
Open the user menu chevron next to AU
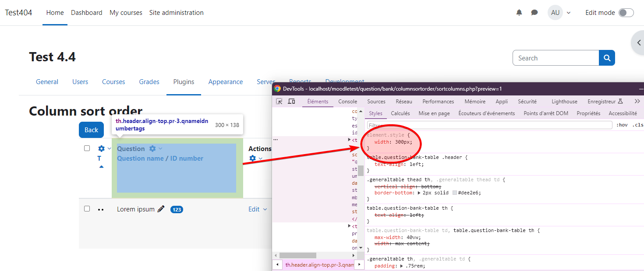coord(569,13)
